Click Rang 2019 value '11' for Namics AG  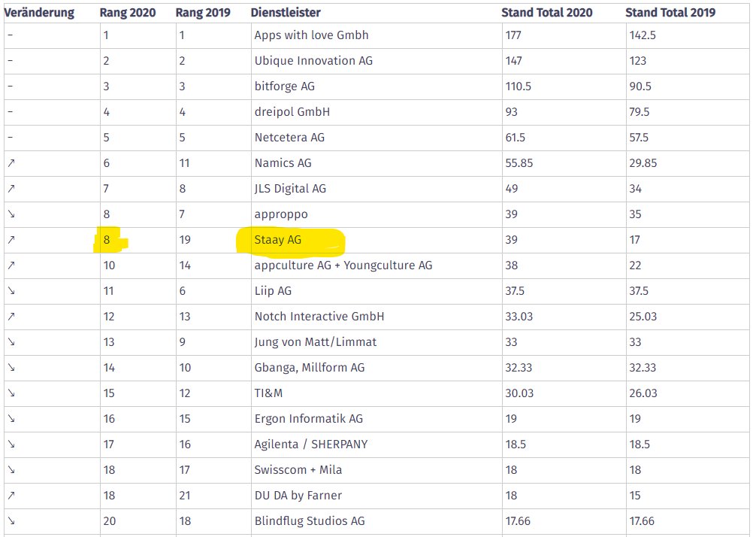coord(184,163)
